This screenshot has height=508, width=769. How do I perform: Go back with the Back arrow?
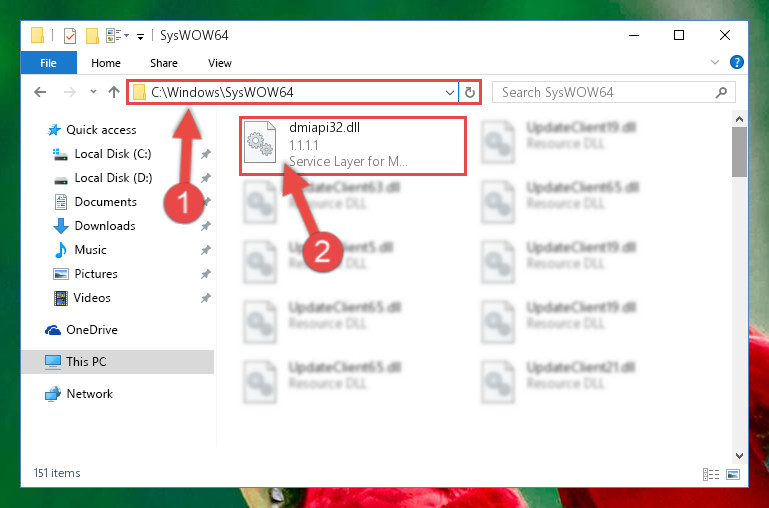(40, 92)
